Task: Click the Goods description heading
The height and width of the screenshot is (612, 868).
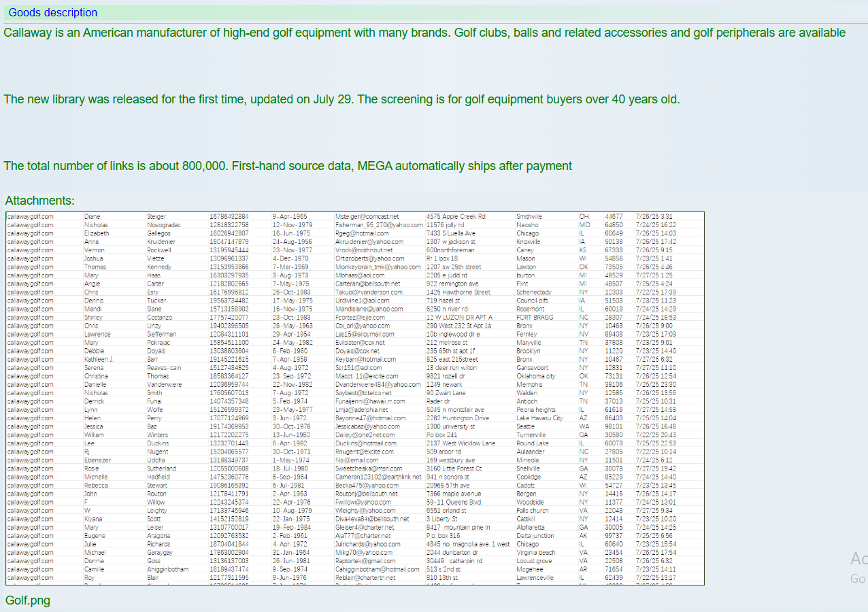Action: pos(52,13)
